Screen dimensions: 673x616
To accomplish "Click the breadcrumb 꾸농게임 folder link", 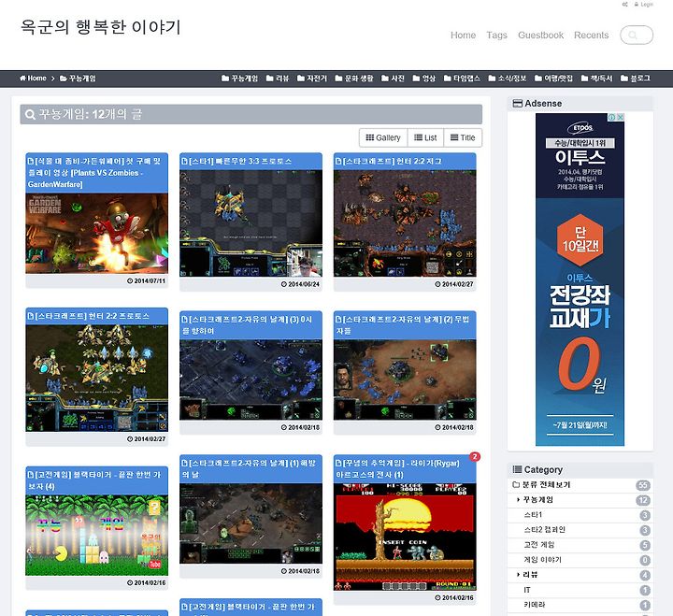I will click(x=78, y=79).
